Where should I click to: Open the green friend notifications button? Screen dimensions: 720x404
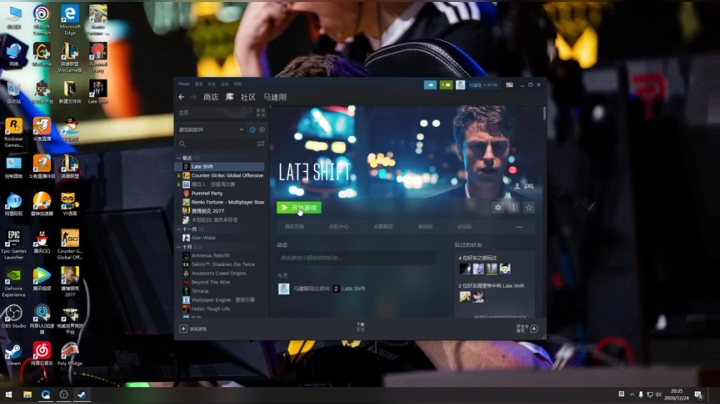tap(446, 85)
